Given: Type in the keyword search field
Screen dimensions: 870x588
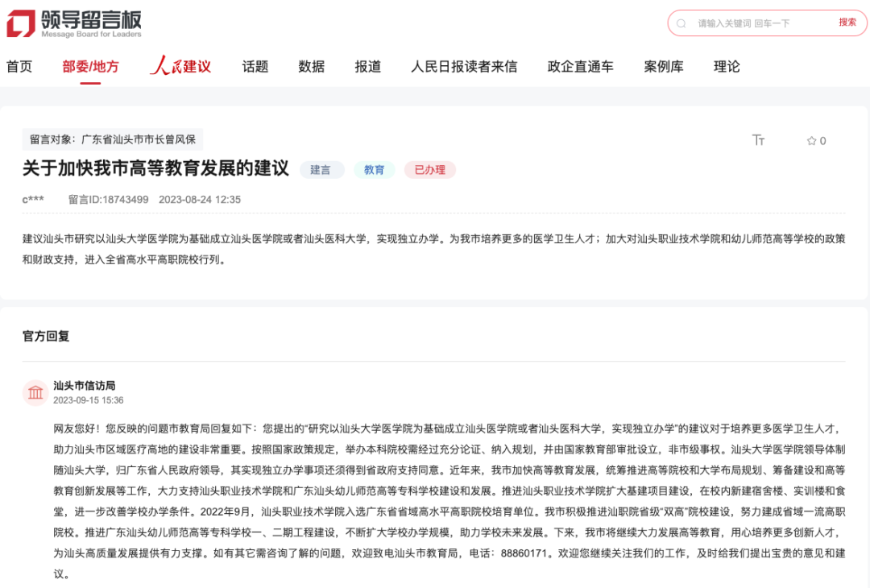Looking at the screenshot, I should point(757,23).
